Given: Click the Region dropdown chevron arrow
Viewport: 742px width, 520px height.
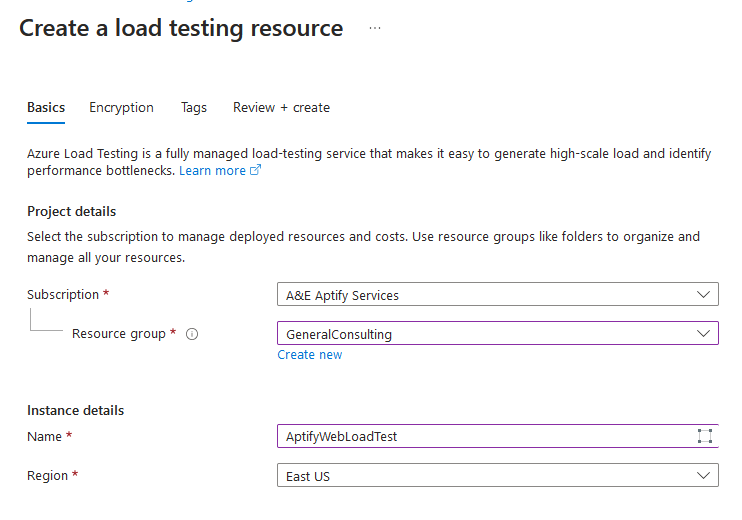Looking at the screenshot, I should [703, 475].
